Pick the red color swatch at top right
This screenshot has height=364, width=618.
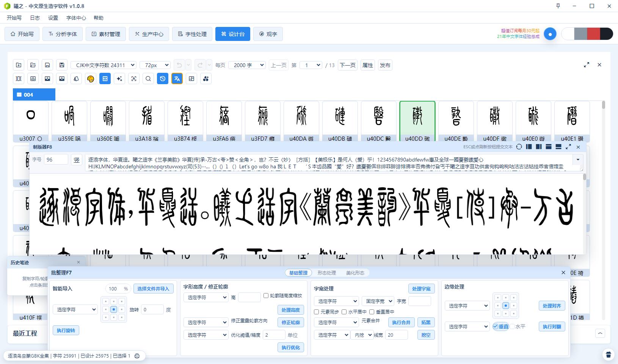click(x=593, y=34)
